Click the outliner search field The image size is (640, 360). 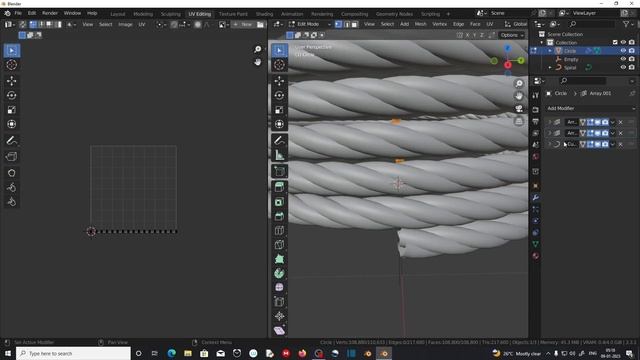592,24
